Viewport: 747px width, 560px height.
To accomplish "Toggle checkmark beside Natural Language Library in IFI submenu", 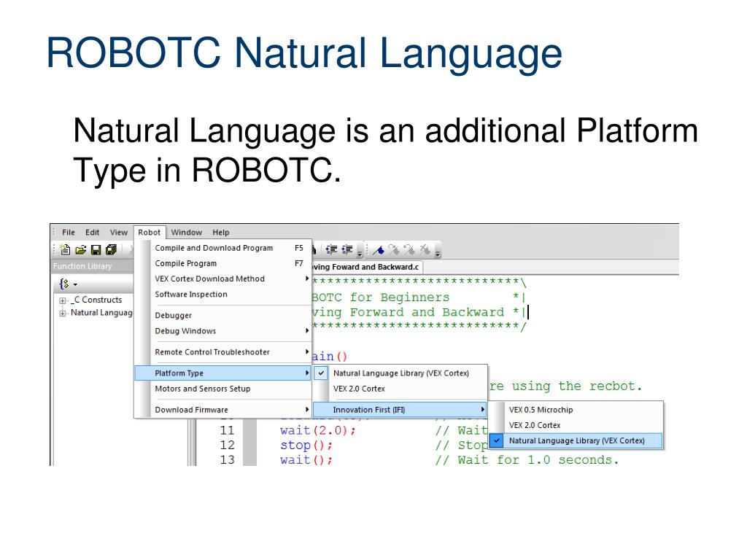I will point(497,440).
